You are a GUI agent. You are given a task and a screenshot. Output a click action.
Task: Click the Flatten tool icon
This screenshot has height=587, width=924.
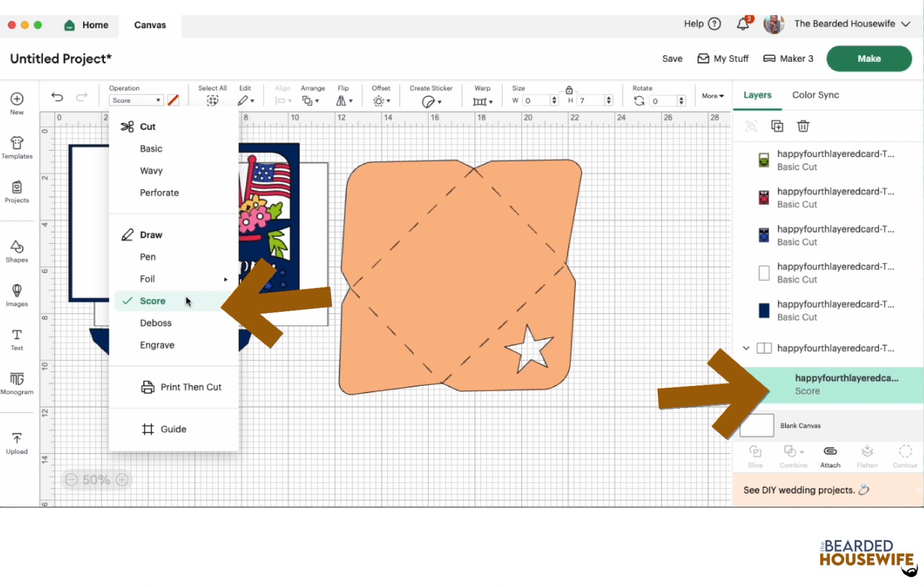tap(867, 451)
